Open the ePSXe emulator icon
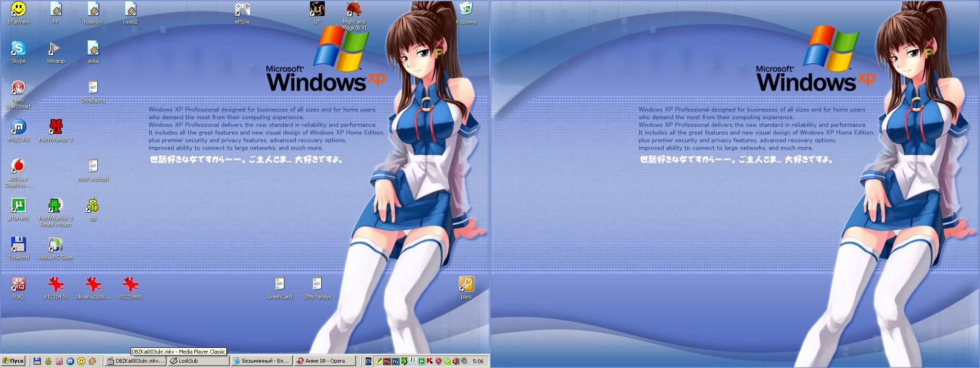The height and width of the screenshot is (368, 980). 242,10
